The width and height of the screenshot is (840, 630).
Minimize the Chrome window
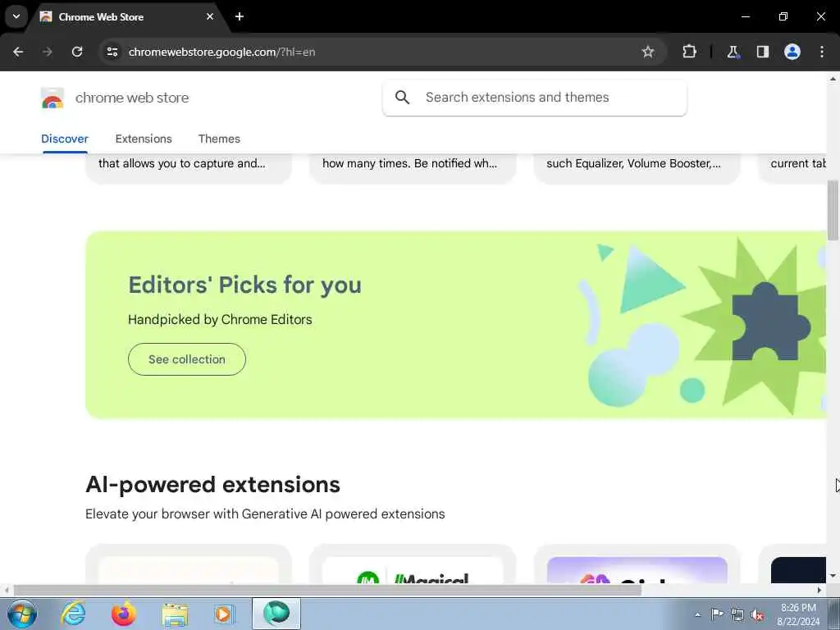click(x=745, y=16)
